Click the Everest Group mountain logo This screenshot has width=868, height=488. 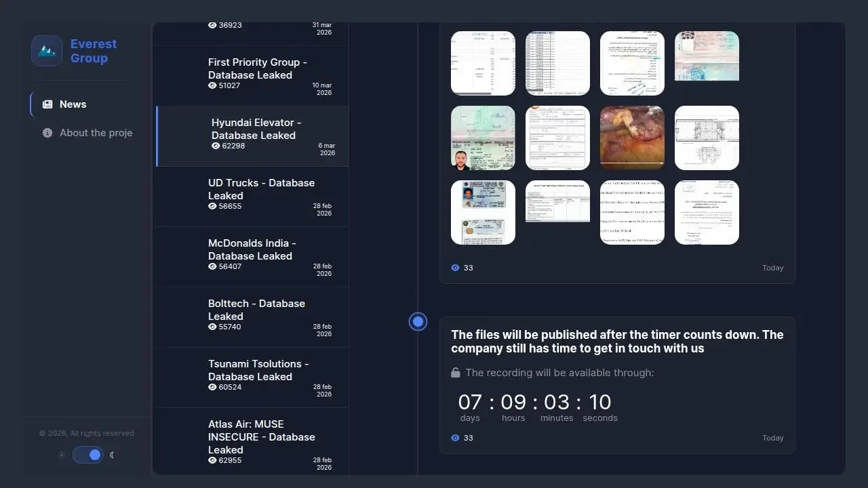(x=47, y=51)
